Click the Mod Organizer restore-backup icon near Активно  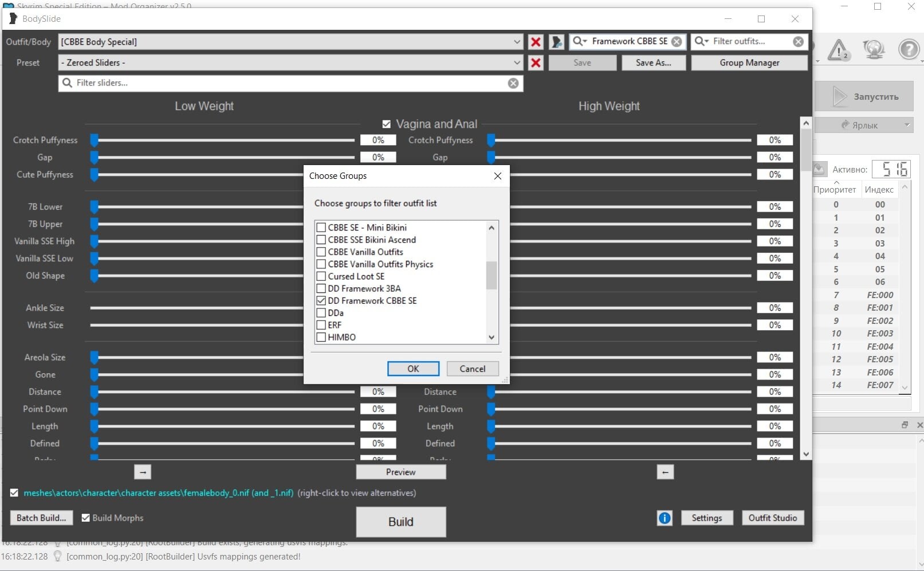(819, 169)
